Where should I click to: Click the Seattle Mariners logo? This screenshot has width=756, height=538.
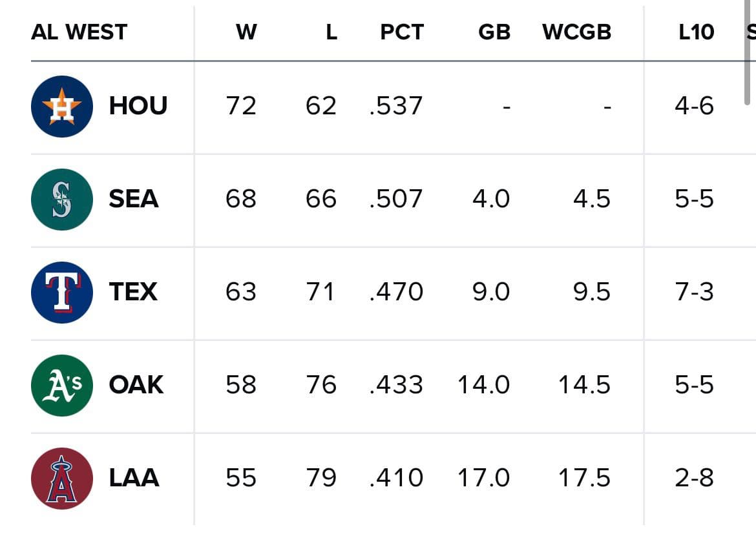(61, 200)
